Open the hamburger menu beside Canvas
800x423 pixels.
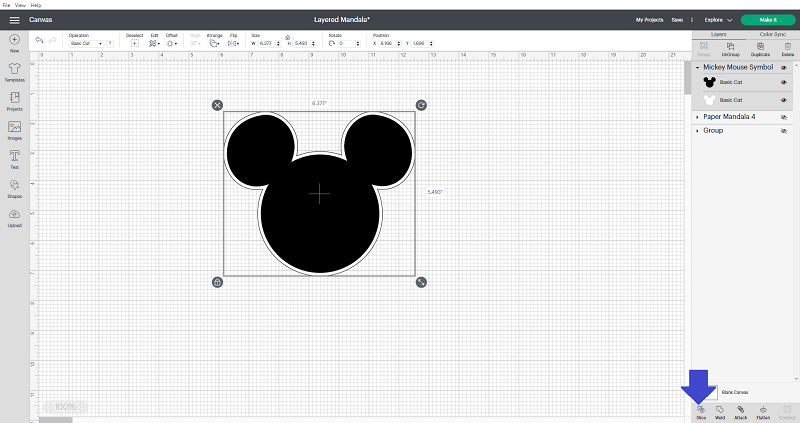point(14,20)
